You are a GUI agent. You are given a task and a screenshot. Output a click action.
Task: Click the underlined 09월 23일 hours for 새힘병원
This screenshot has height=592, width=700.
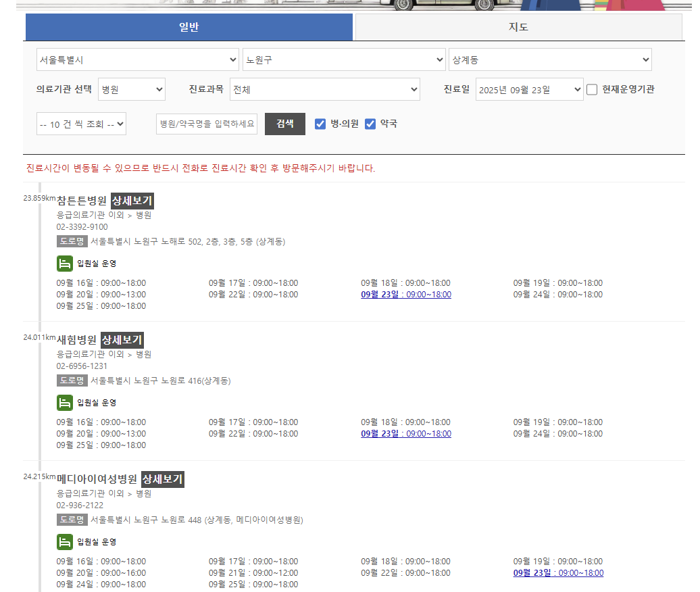pyautogui.click(x=405, y=433)
